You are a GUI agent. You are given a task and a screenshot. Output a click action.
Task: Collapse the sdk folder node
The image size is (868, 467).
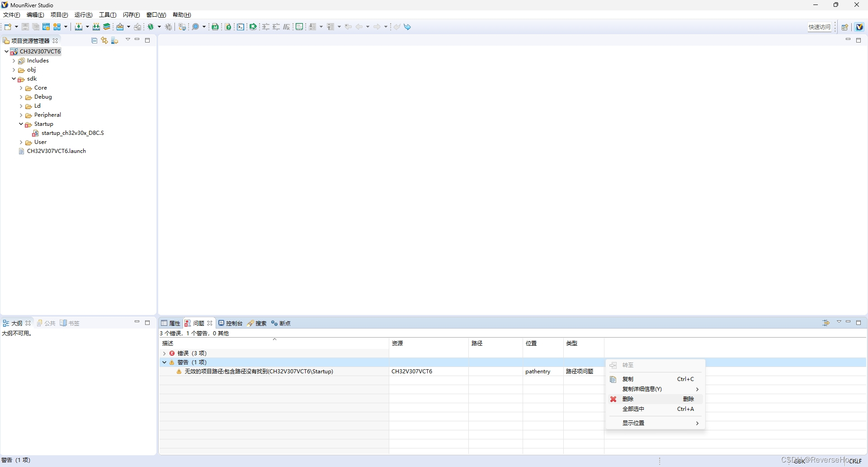click(x=14, y=79)
